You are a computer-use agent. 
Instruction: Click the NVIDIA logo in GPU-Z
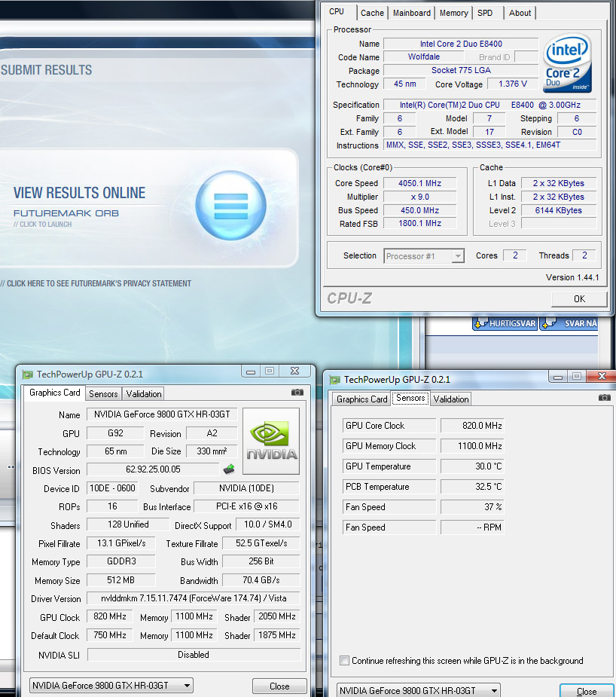pos(271,441)
